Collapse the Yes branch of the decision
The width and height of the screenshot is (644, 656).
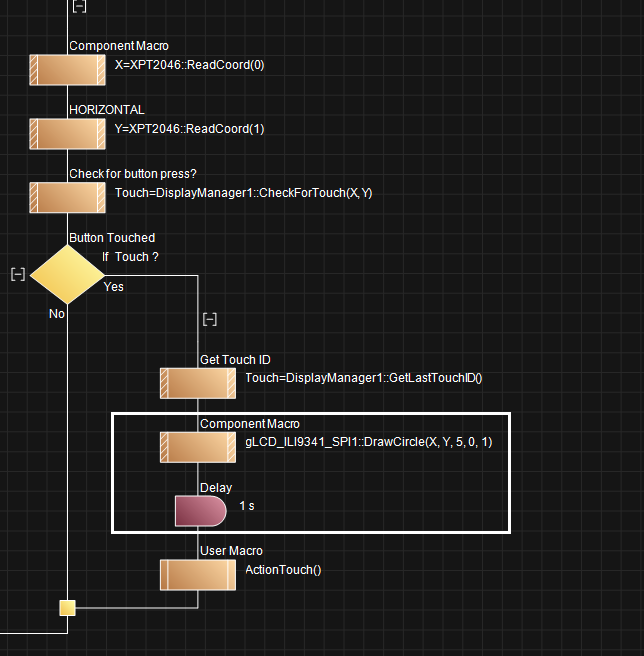click(x=209, y=319)
